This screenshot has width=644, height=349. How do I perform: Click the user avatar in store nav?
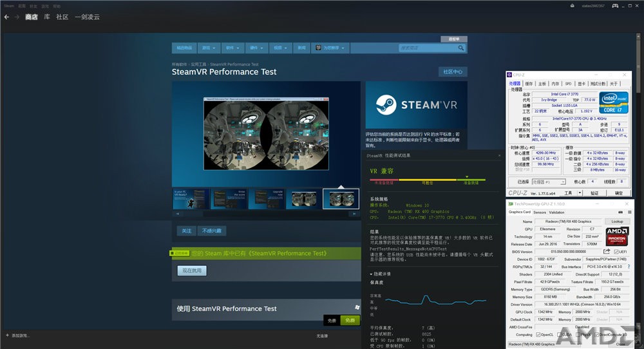pyautogui.click(x=318, y=48)
